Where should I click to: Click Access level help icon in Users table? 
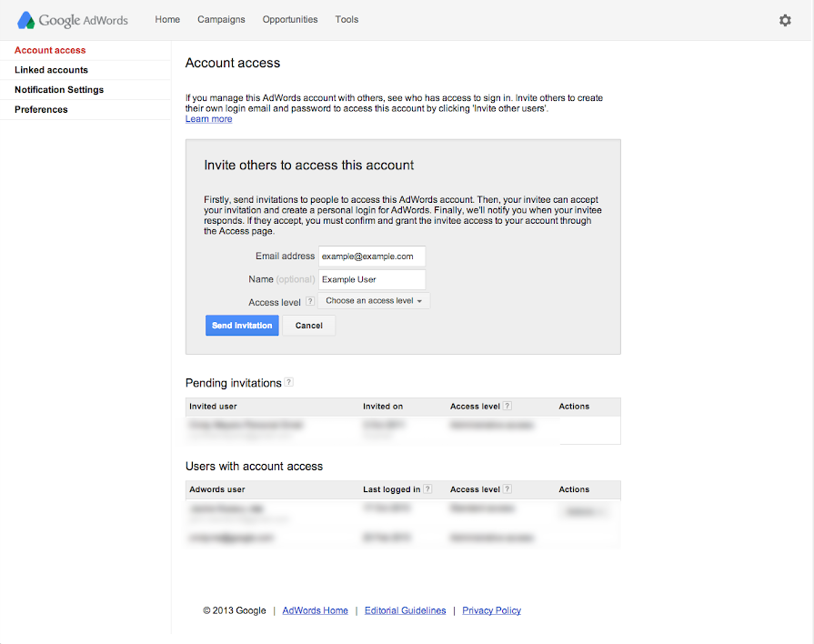(507, 489)
